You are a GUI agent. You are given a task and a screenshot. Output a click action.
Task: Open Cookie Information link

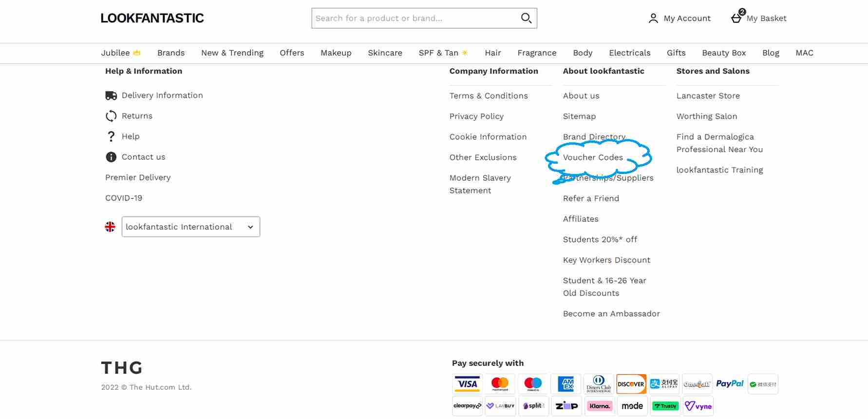click(x=488, y=137)
